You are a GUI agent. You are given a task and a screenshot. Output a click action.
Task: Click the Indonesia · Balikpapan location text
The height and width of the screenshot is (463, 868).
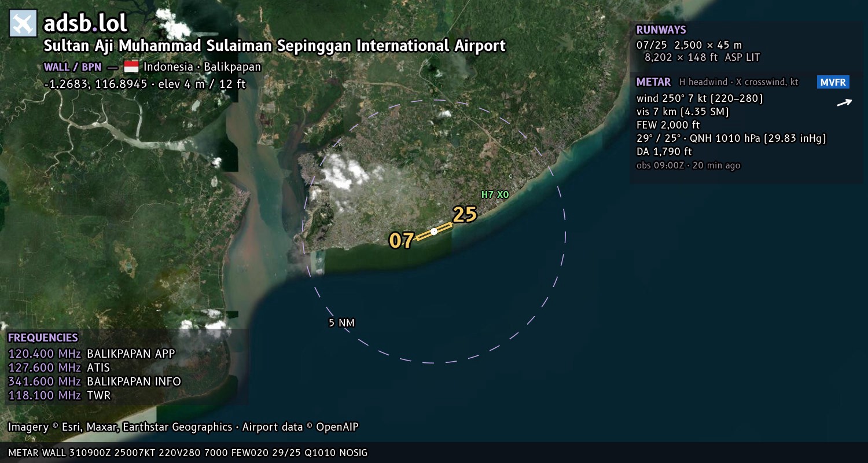(203, 67)
